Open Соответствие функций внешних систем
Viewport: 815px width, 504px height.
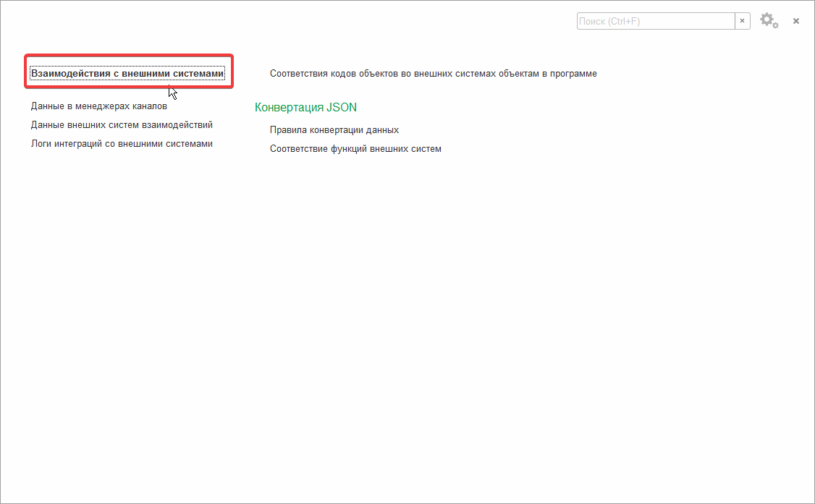(355, 148)
